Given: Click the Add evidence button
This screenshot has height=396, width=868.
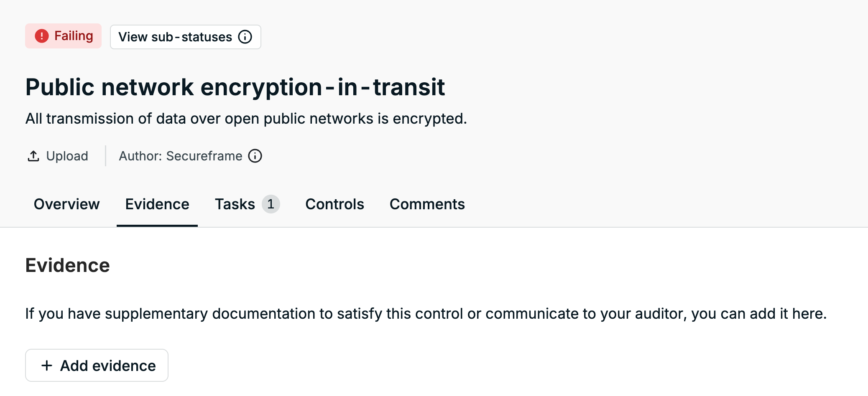Looking at the screenshot, I should click(97, 366).
